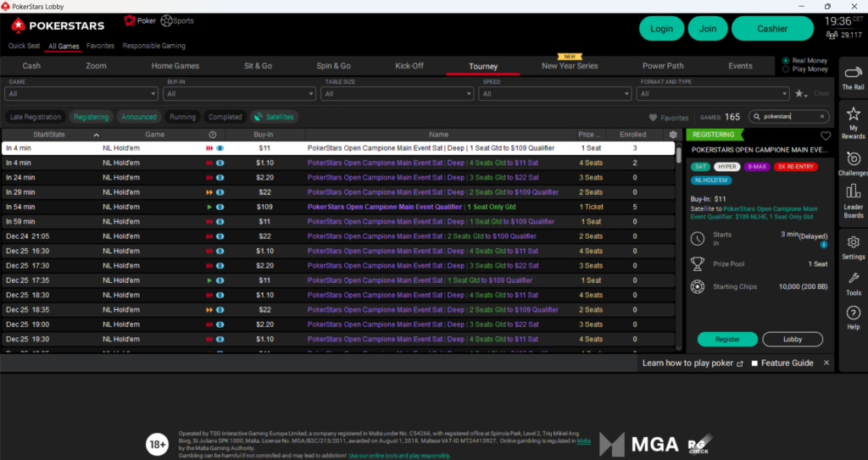Select Real Money radio button

click(x=786, y=60)
